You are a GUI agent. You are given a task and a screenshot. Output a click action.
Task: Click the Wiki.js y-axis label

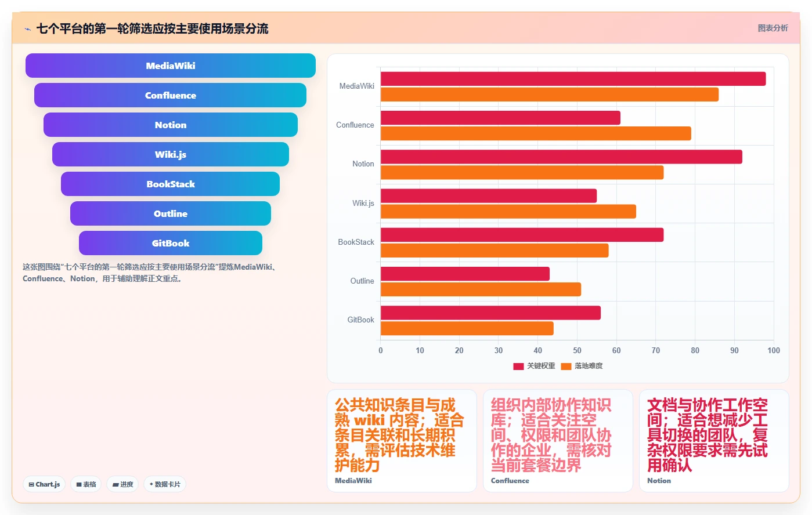pos(363,203)
